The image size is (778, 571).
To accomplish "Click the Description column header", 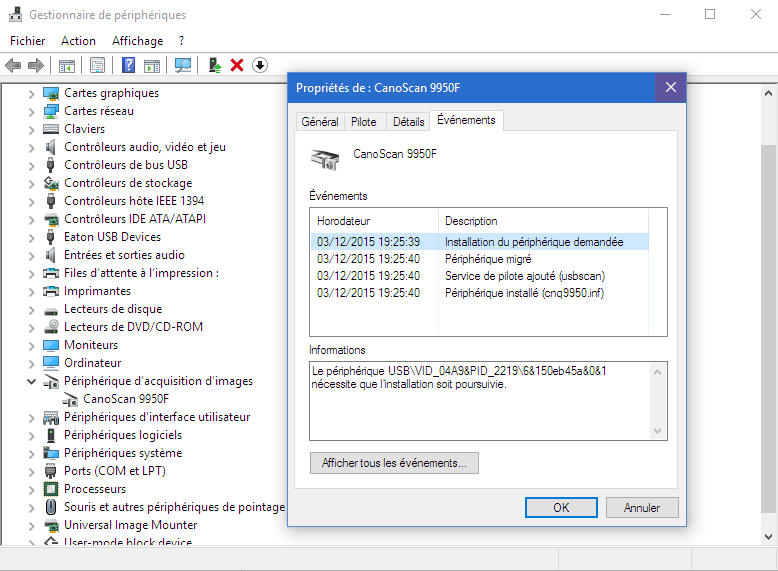I will (x=543, y=221).
